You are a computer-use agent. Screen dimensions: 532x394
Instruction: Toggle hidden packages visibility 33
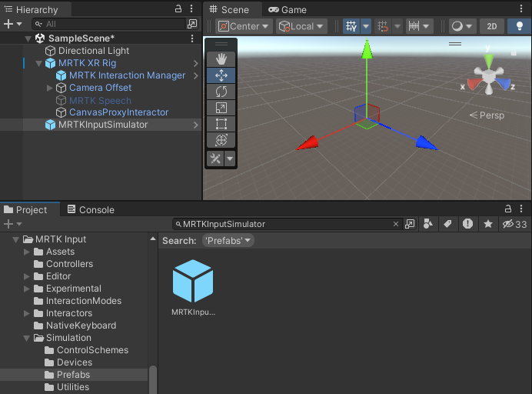click(514, 224)
